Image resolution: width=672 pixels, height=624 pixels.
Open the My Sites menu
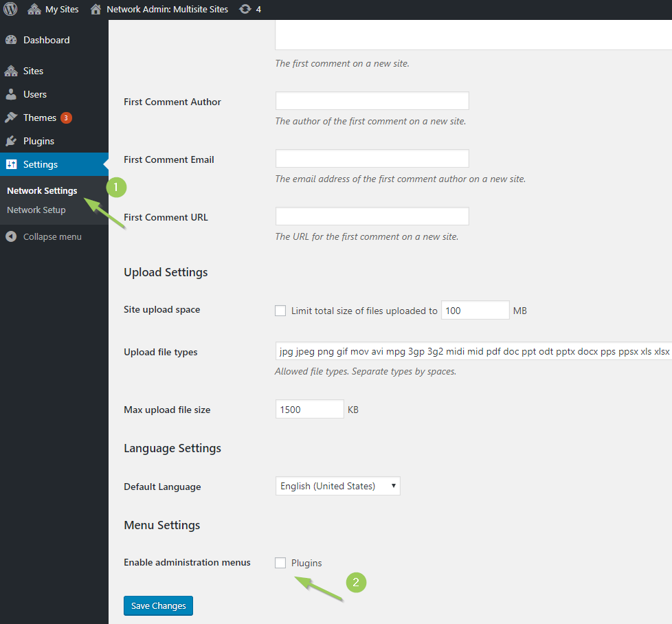coord(53,10)
